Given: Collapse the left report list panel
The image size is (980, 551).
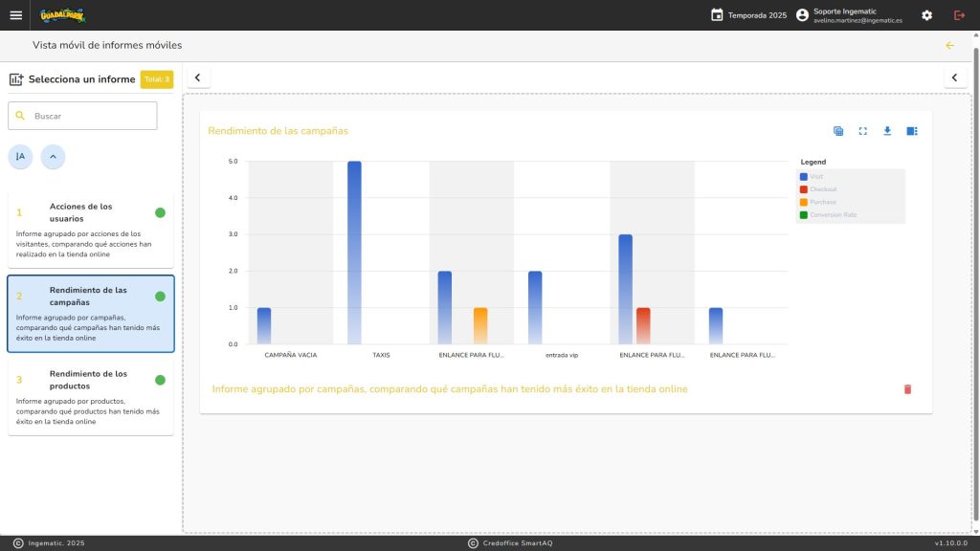Looking at the screenshot, I should pyautogui.click(x=197, y=77).
